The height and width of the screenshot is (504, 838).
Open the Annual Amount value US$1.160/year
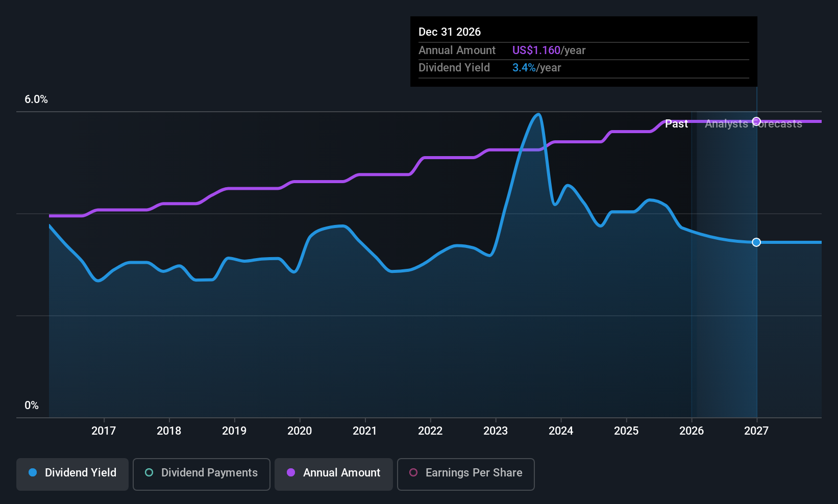[x=548, y=50]
